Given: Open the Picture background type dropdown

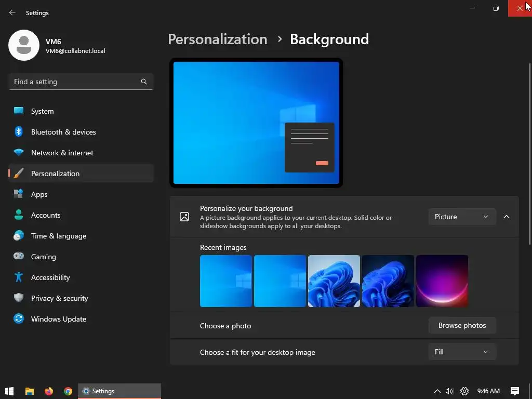Looking at the screenshot, I should click(462, 217).
